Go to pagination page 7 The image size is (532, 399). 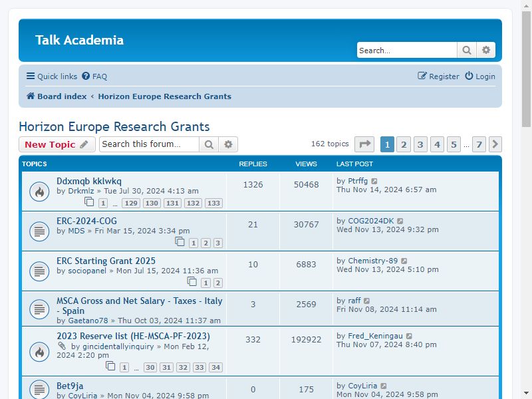pyautogui.click(x=479, y=144)
